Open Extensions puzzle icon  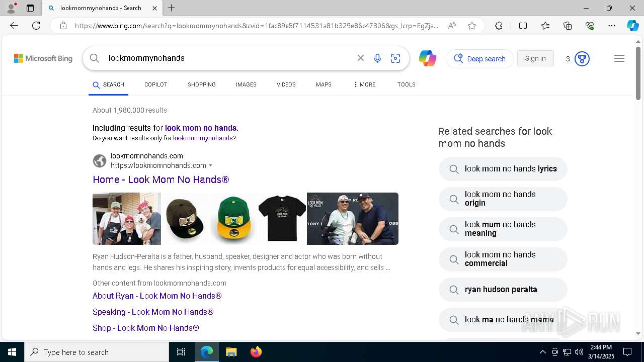click(x=499, y=26)
